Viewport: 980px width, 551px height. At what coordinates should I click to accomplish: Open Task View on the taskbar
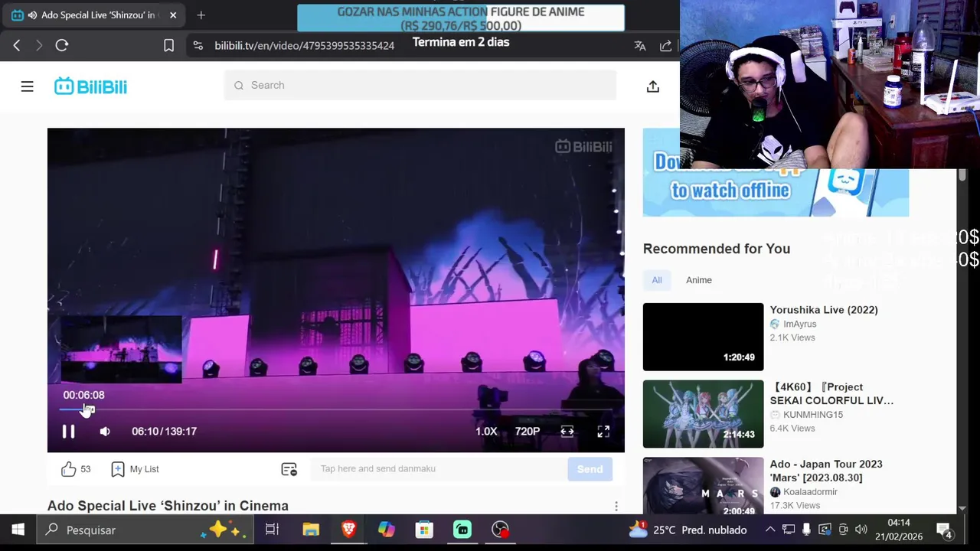coord(272,530)
